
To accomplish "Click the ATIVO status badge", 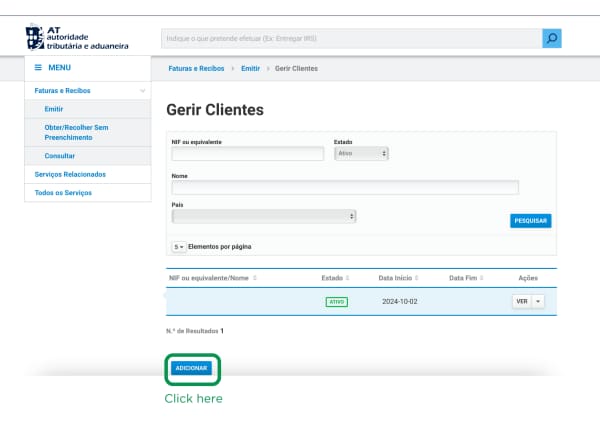I will click(337, 302).
